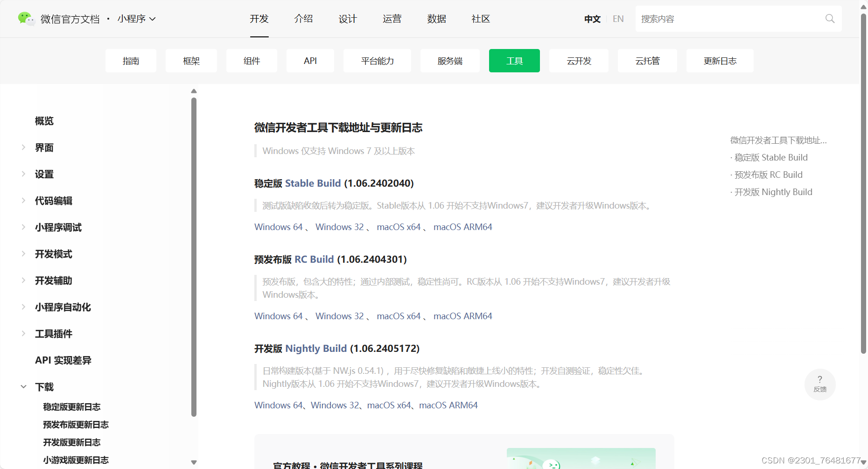Open the 更新日志 category button
The height and width of the screenshot is (469, 868).
(x=720, y=61)
